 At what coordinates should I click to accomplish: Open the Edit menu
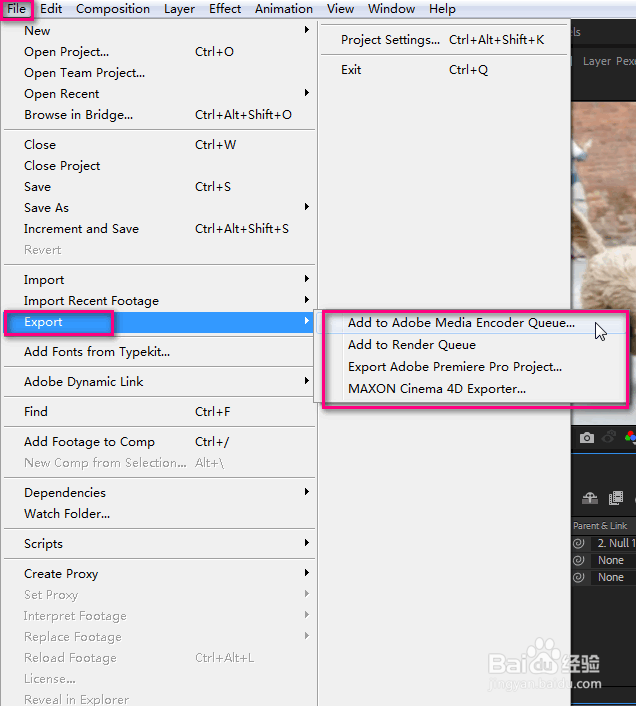point(51,9)
